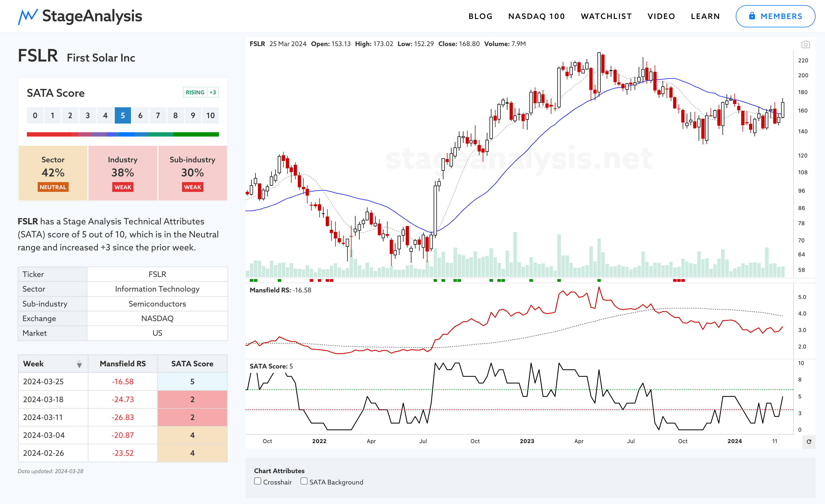Click the 2024-03-11 week cell
This screenshot has height=504, width=825.
pyautogui.click(x=53, y=417)
